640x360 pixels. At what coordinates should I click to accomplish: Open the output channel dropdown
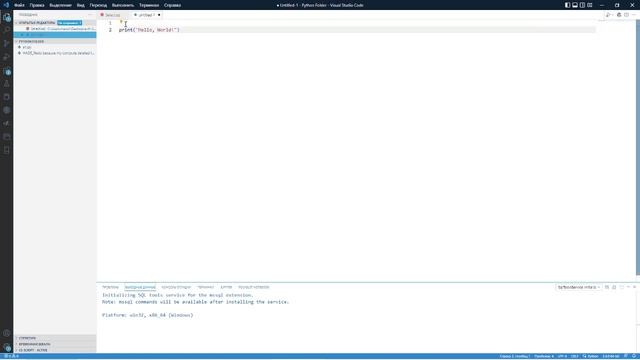[x=579, y=287]
